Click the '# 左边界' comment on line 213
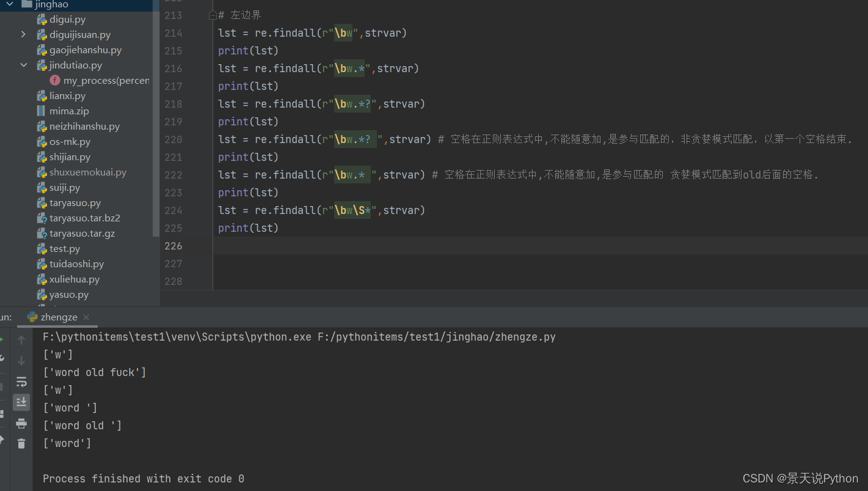 click(x=239, y=15)
